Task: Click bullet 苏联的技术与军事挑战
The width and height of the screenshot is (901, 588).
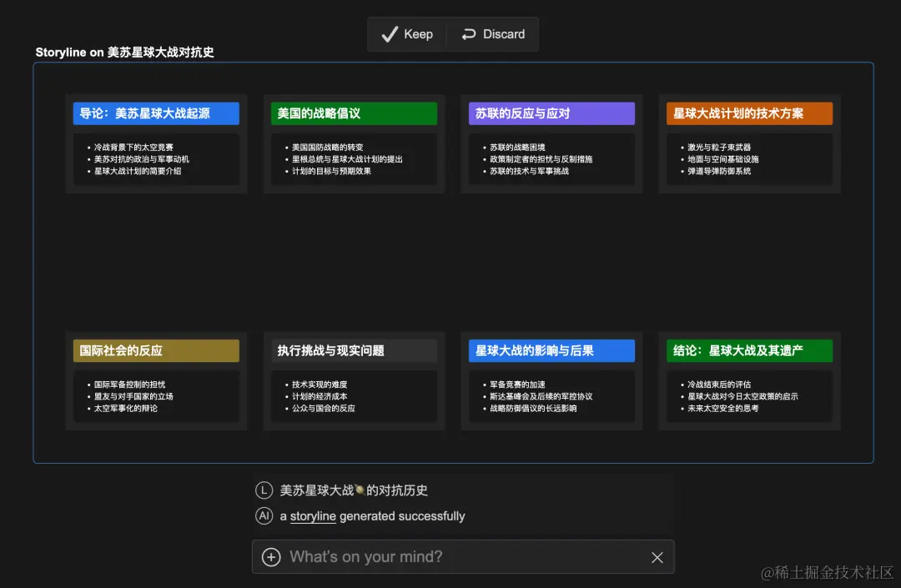Action: click(529, 171)
